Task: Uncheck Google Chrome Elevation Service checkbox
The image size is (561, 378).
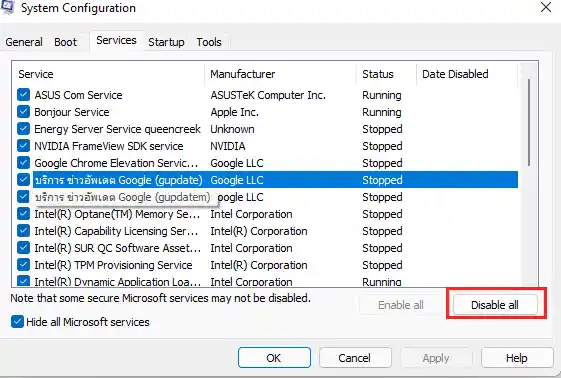Action: click(x=23, y=163)
